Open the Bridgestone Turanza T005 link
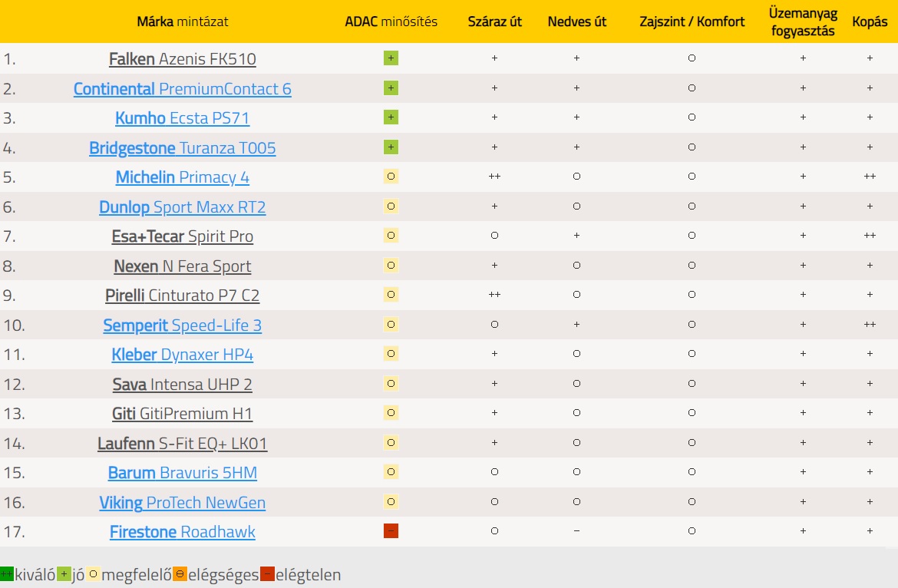The image size is (898, 588). [182, 147]
